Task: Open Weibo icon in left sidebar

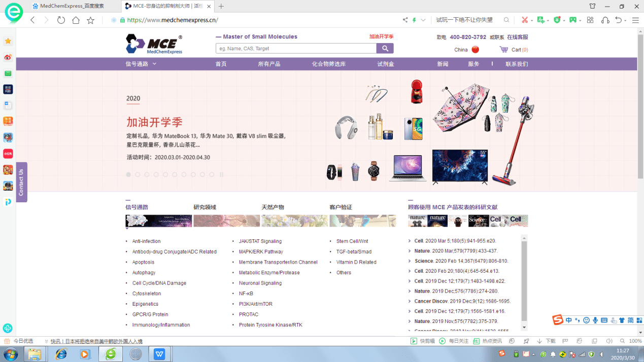Action: [x=8, y=57]
